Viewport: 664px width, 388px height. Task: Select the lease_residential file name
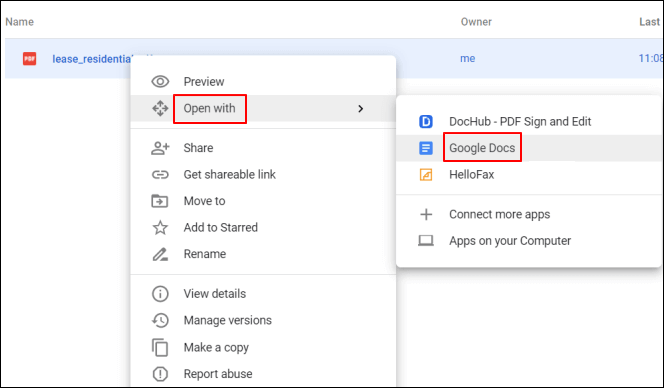(91, 59)
